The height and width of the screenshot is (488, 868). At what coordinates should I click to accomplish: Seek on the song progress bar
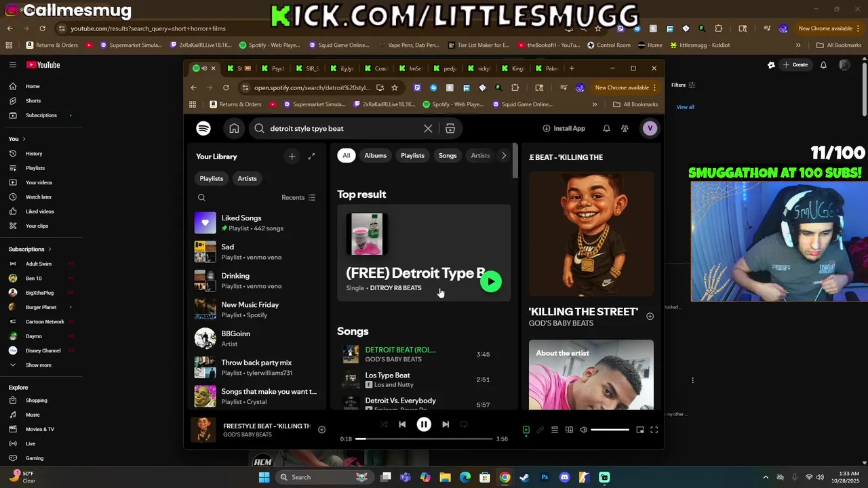(424, 439)
